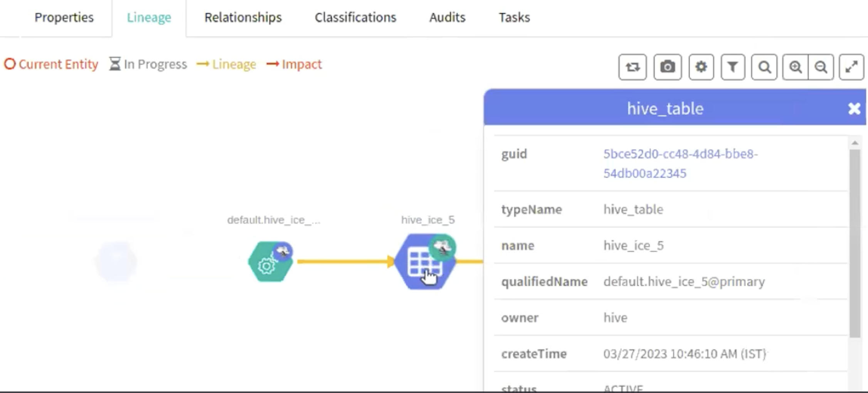This screenshot has height=393, width=868.
Task: Switch to the Properties tab
Action: [64, 17]
